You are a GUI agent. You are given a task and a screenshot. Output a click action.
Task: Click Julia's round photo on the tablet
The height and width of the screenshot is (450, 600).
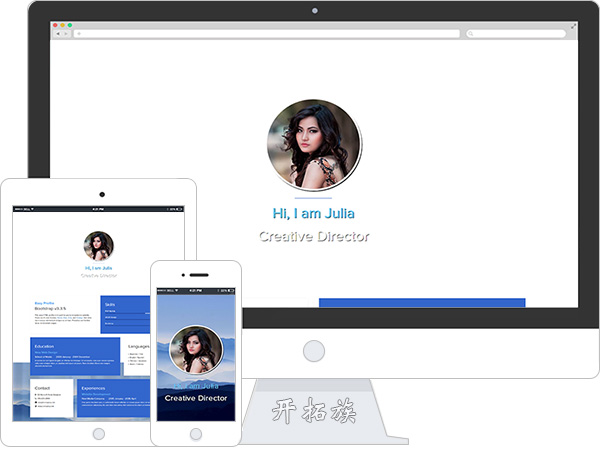click(x=99, y=246)
